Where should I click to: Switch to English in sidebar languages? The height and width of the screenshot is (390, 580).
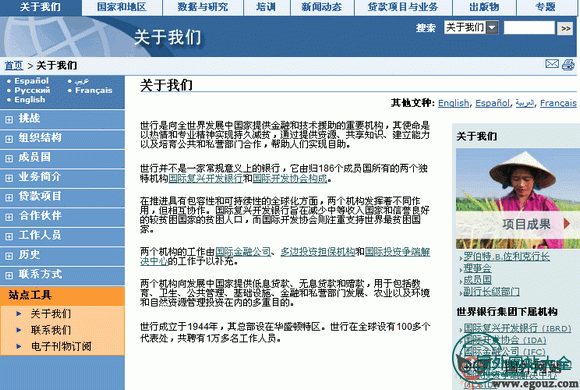(30, 100)
